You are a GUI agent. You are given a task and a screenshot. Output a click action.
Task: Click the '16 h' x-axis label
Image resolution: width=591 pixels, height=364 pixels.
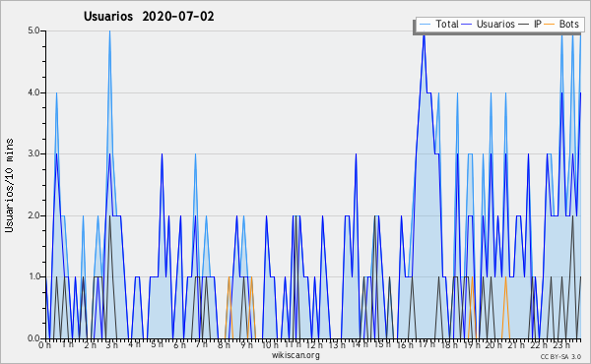coord(405,345)
